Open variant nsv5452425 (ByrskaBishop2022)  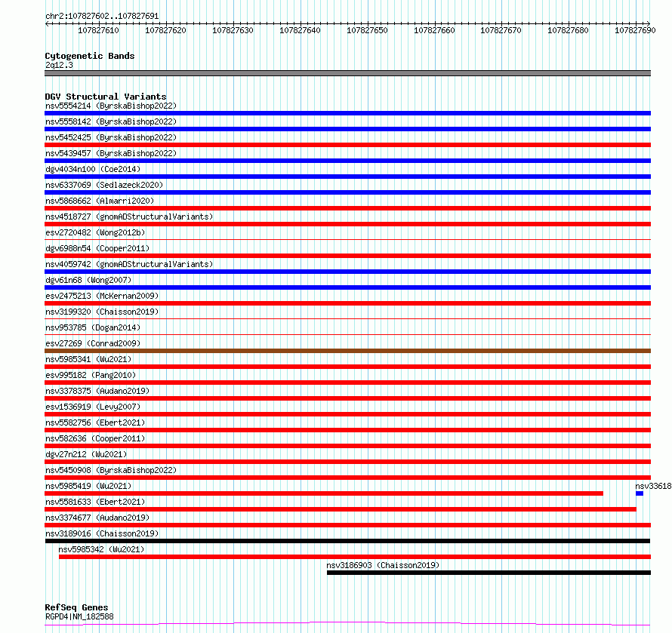point(111,137)
